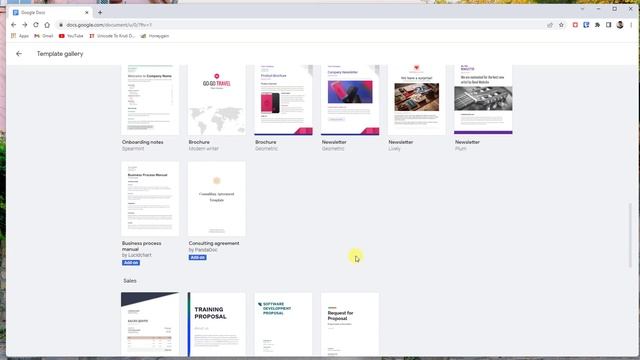This screenshot has width=640, height=360.
Task: Open the Apps bookmark shortcut
Action: 20,36
